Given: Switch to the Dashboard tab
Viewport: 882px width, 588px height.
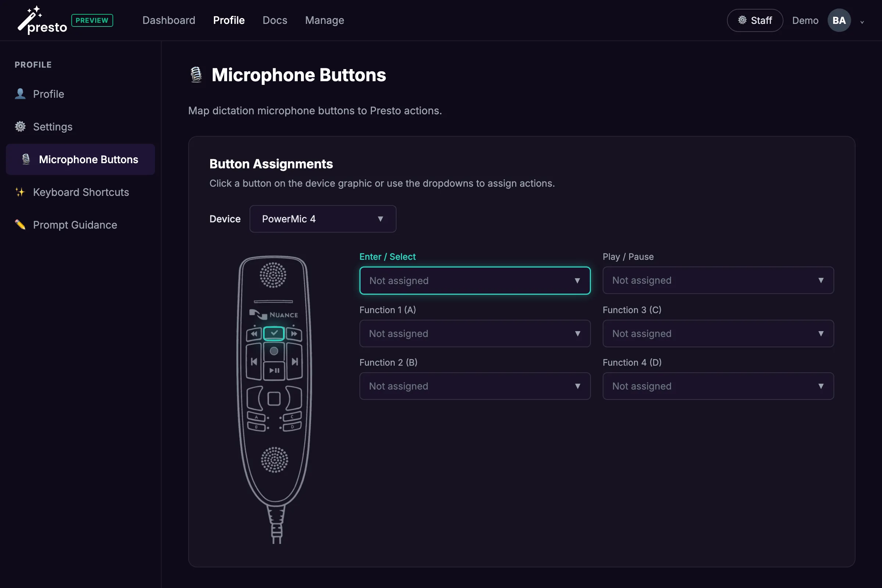Looking at the screenshot, I should point(168,20).
